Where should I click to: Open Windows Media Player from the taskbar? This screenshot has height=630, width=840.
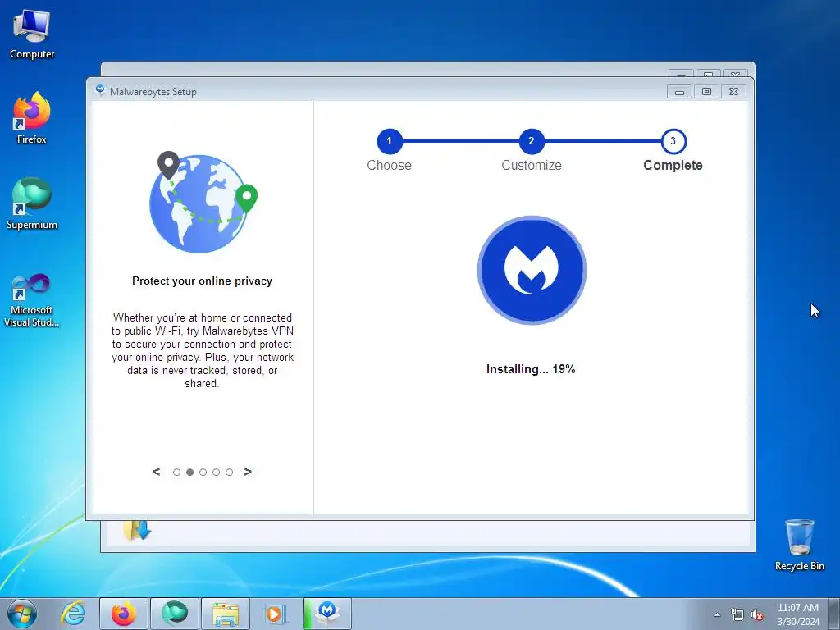tap(276, 614)
